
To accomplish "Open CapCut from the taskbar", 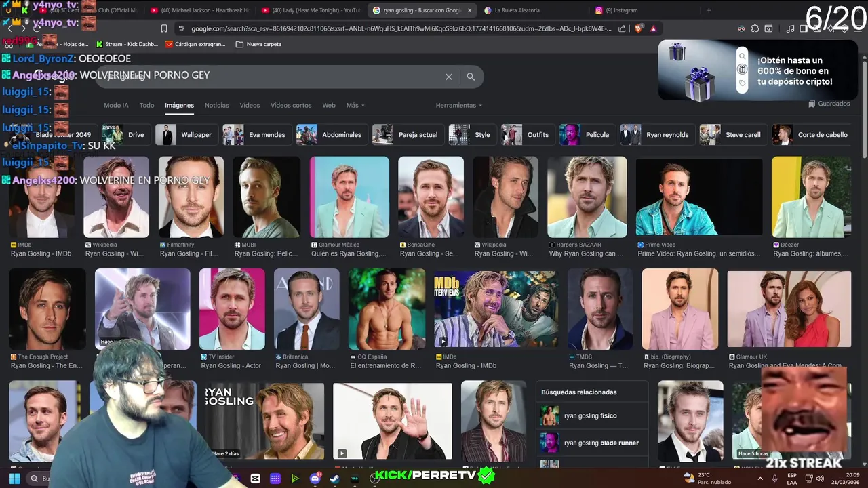I will pos(255,479).
